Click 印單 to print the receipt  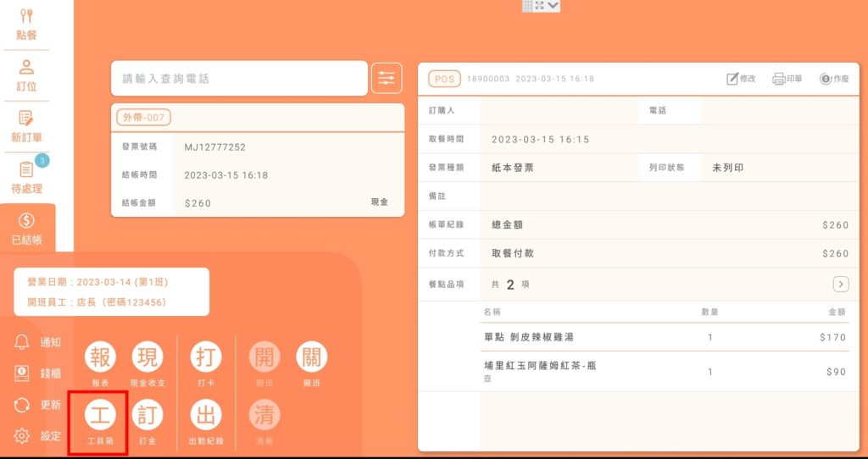[x=787, y=79]
